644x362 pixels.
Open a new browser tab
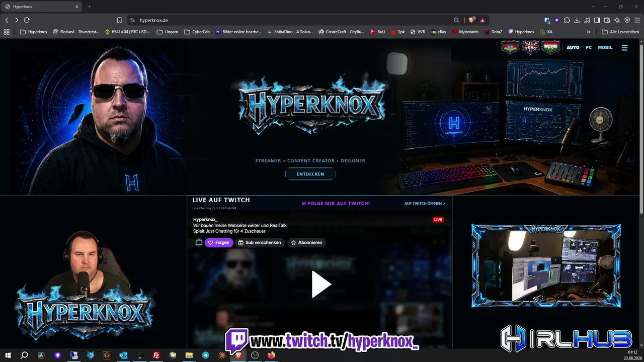[x=89, y=7]
